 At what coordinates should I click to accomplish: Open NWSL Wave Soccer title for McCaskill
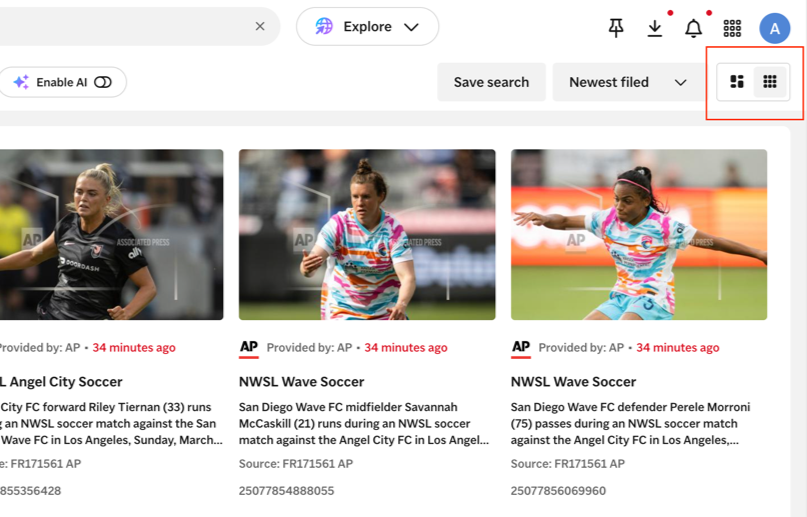pyautogui.click(x=302, y=382)
